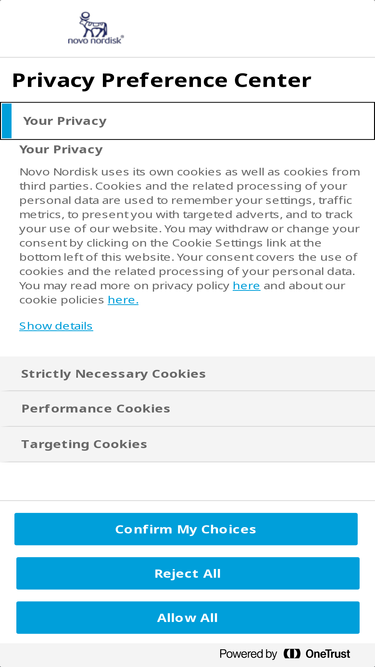Screen dimensions: 375x667
Task: Click the Allow All button
Action: (x=188, y=618)
